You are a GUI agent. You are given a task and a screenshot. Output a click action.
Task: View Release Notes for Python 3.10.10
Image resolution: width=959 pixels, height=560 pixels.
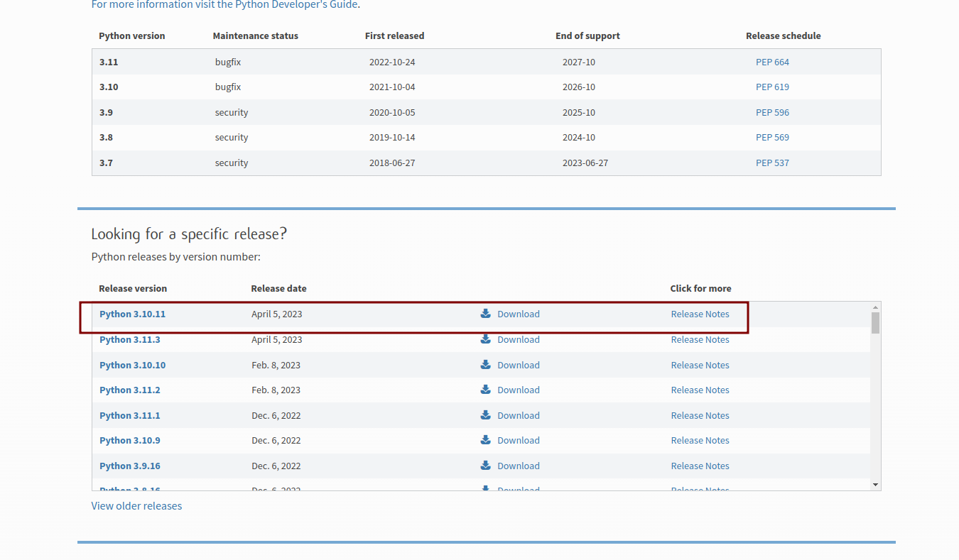(700, 365)
